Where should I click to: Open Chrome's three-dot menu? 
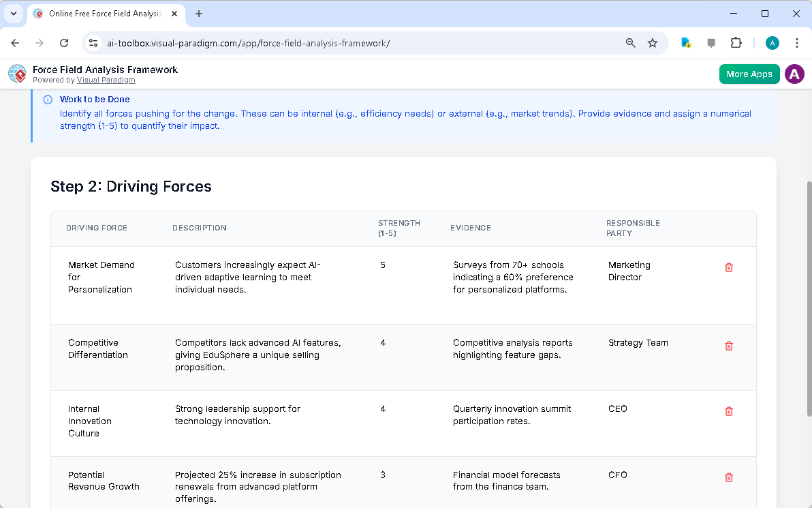click(796, 42)
